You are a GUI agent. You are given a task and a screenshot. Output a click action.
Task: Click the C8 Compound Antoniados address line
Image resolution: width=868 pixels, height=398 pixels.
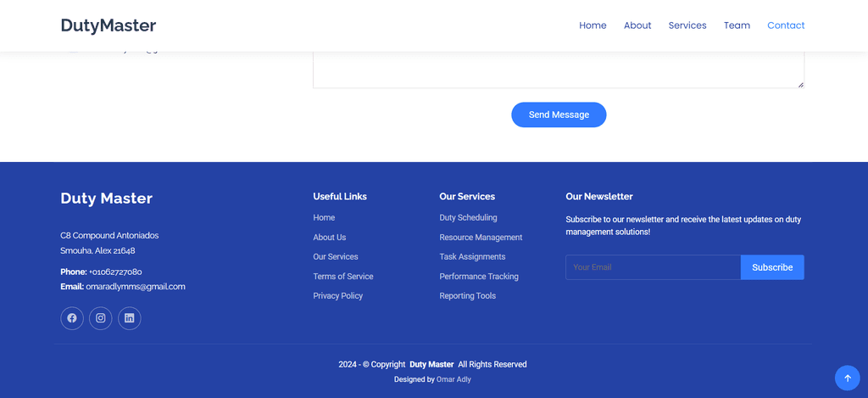point(109,236)
